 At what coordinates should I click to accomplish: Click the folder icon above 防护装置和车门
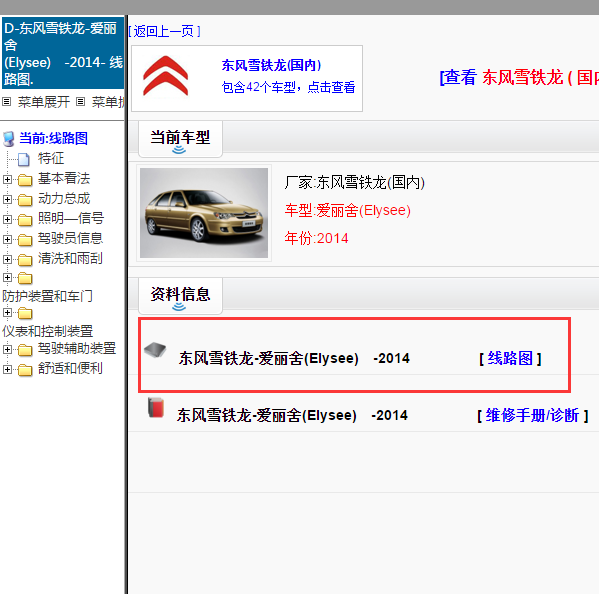click(x=25, y=278)
